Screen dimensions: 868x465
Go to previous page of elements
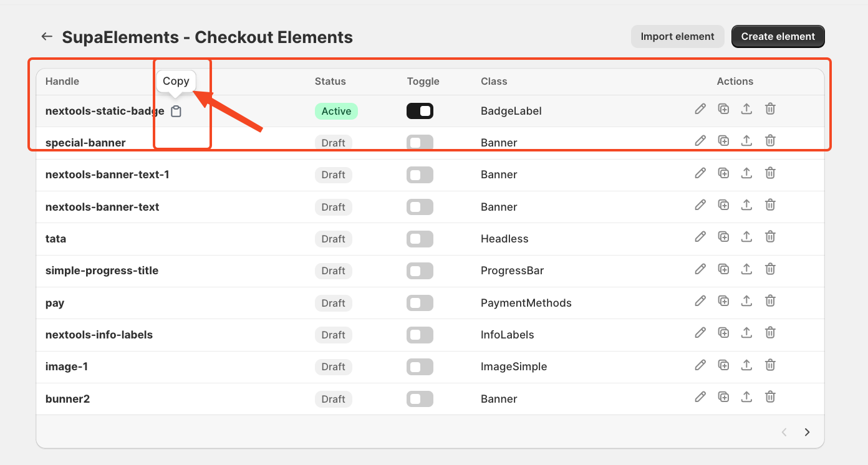click(784, 432)
